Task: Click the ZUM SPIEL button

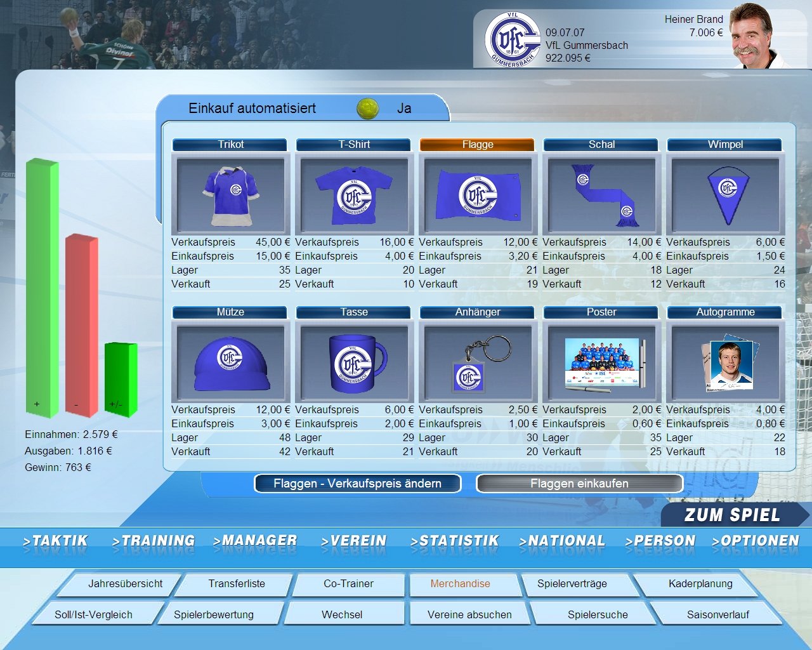Action: (732, 515)
